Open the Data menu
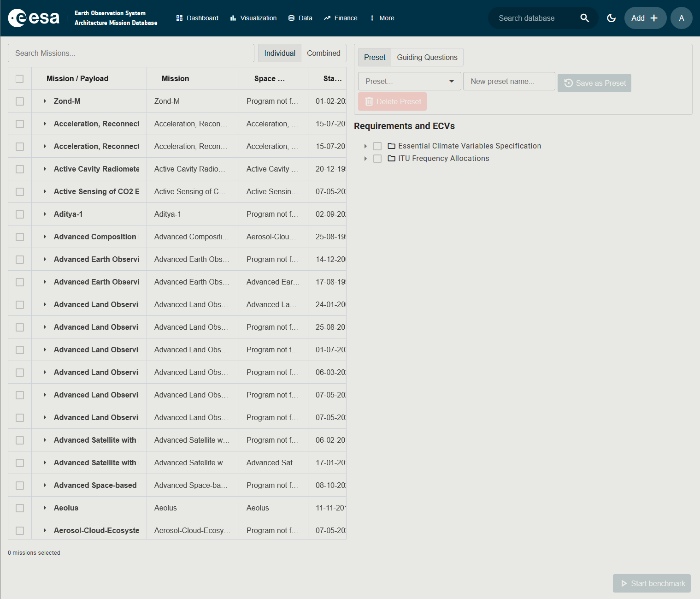 [300, 18]
